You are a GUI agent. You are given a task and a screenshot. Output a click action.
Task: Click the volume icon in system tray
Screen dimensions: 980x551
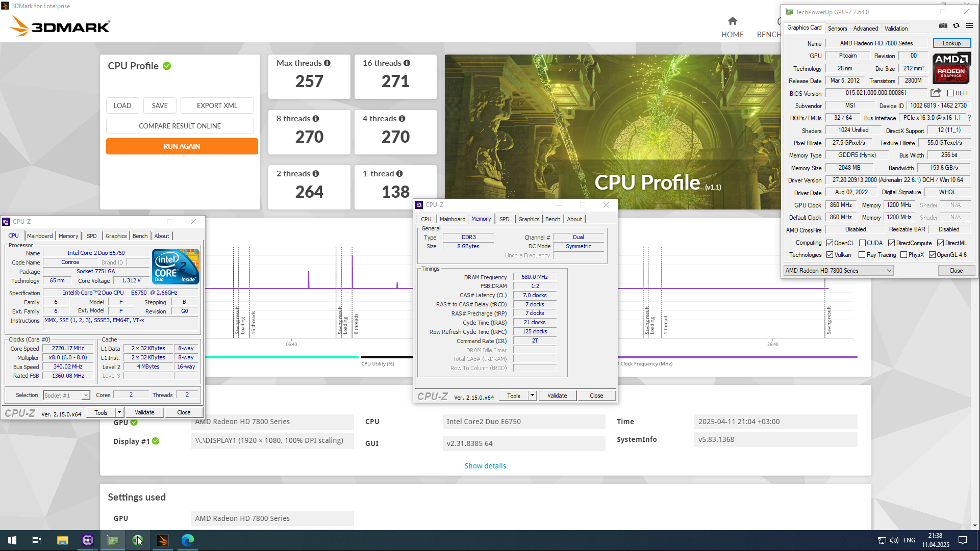pyautogui.click(x=894, y=540)
